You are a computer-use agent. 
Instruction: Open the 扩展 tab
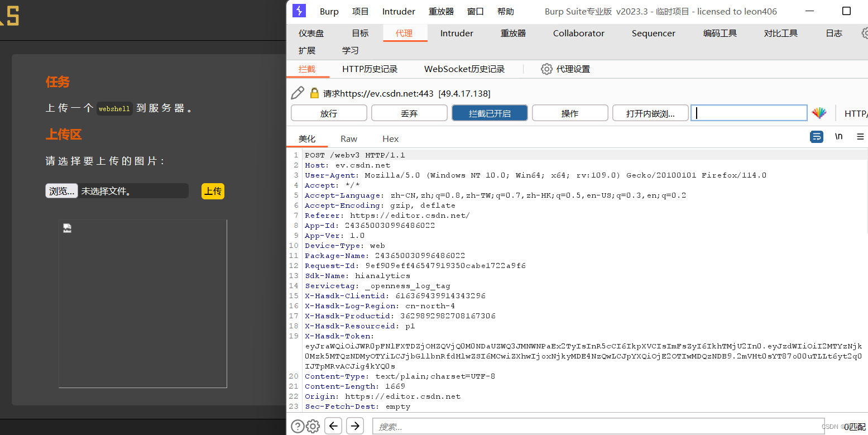pos(307,50)
